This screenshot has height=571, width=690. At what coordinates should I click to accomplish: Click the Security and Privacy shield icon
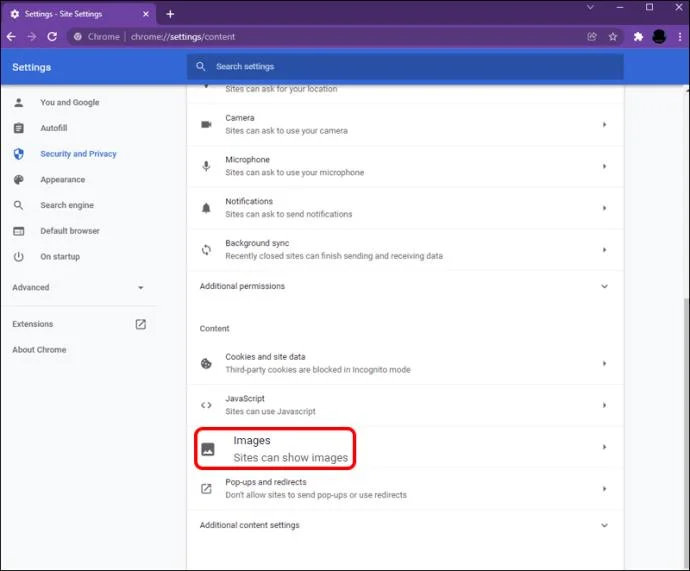pyautogui.click(x=18, y=154)
